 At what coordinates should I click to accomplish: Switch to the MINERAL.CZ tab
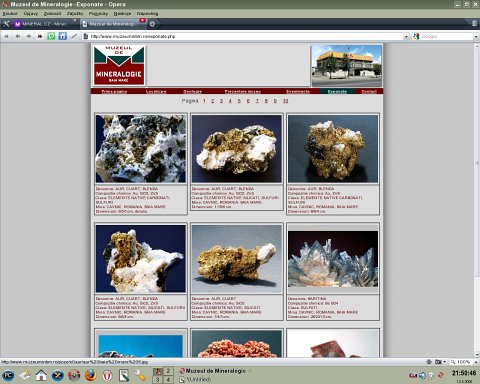pos(45,24)
